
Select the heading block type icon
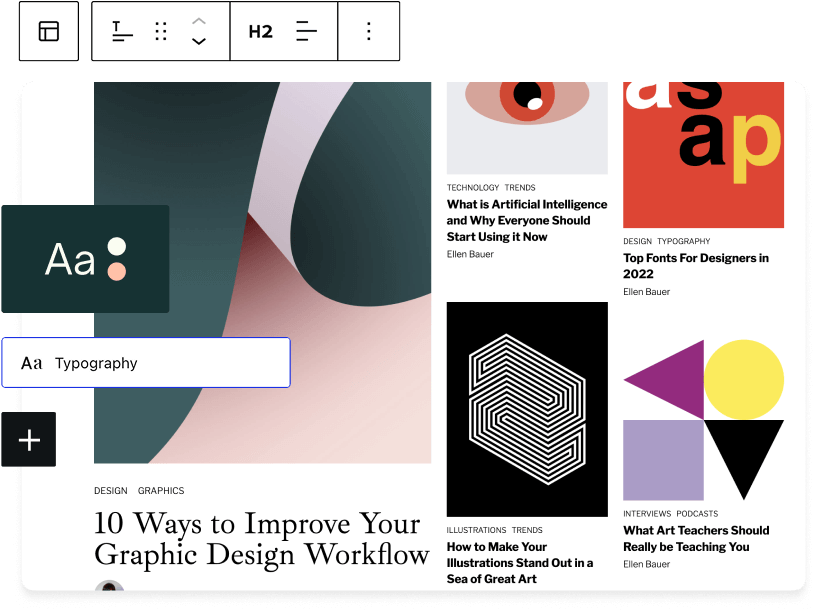click(122, 32)
